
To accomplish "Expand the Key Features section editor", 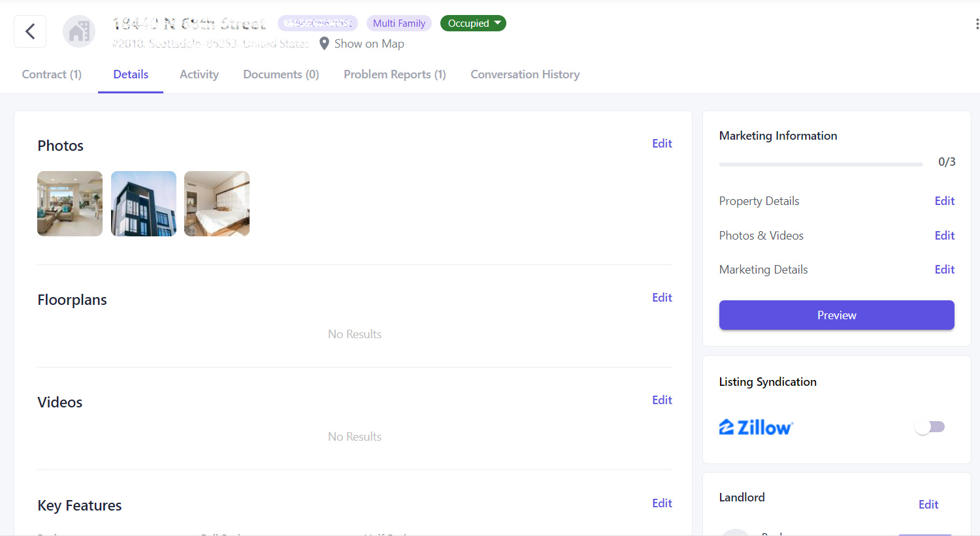I will coord(661,503).
